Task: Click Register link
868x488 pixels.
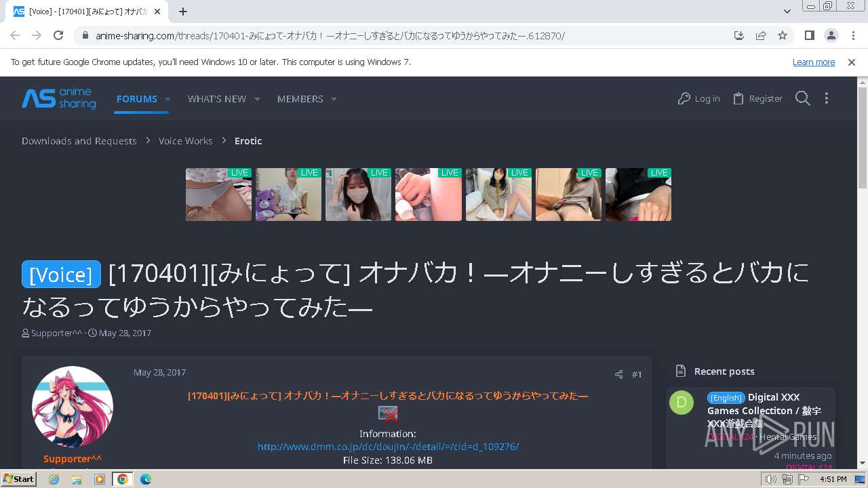Action: pyautogui.click(x=758, y=98)
